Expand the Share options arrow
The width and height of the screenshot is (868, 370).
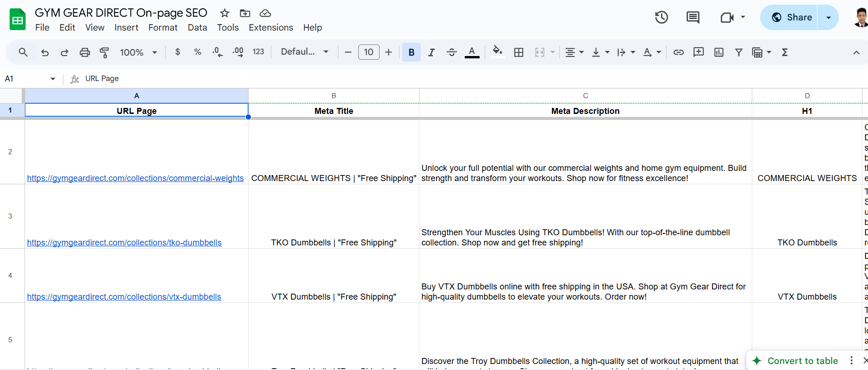coord(829,18)
